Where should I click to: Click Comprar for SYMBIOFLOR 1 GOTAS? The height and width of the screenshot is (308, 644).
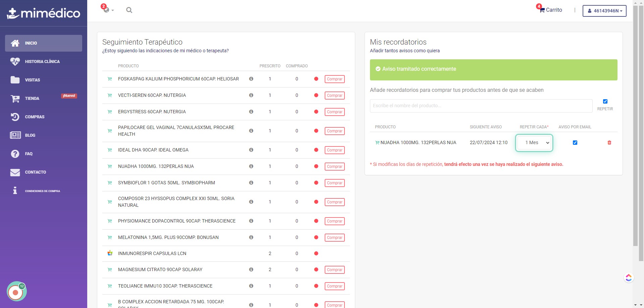click(334, 183)
